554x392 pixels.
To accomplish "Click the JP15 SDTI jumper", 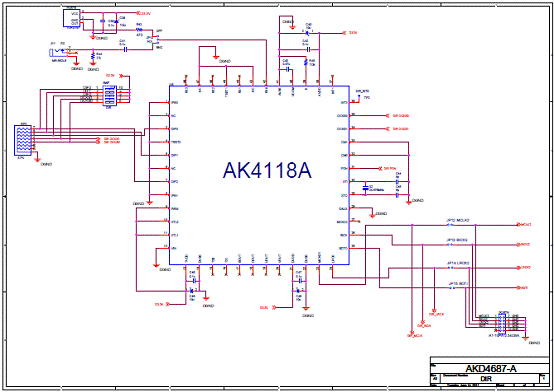I will pyautogui.click(x=453, y=288).
